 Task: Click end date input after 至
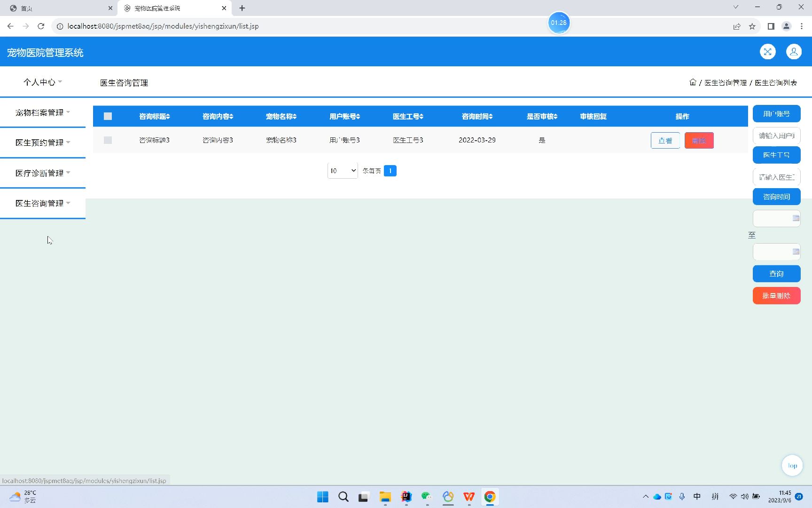click(x=776, y=252)
